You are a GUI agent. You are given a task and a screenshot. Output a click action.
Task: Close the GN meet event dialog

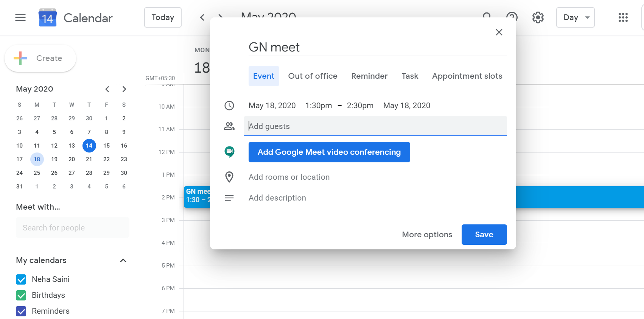pyautogui.click(x=499, y=32)
